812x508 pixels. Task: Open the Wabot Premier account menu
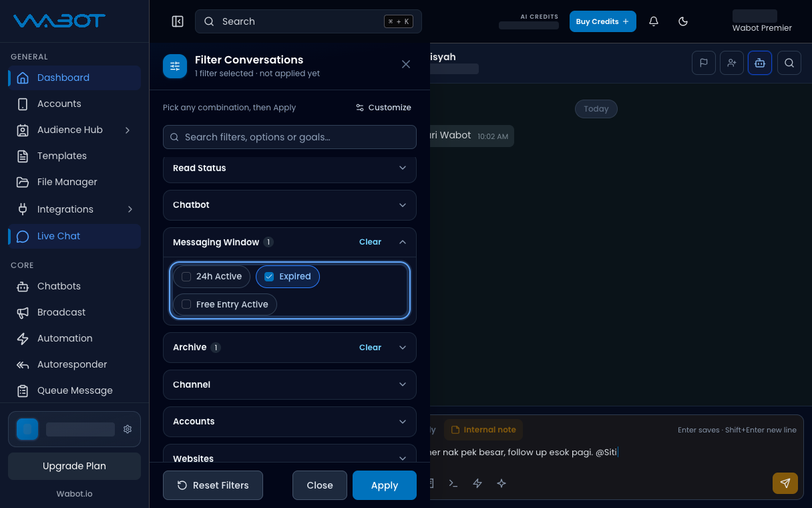pos(762,21)
